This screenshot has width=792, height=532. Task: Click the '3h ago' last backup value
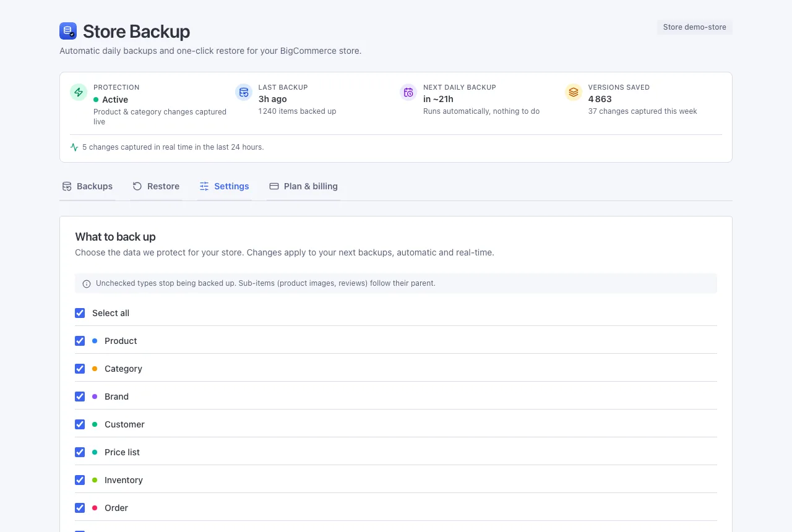click(x=273, y=99)
